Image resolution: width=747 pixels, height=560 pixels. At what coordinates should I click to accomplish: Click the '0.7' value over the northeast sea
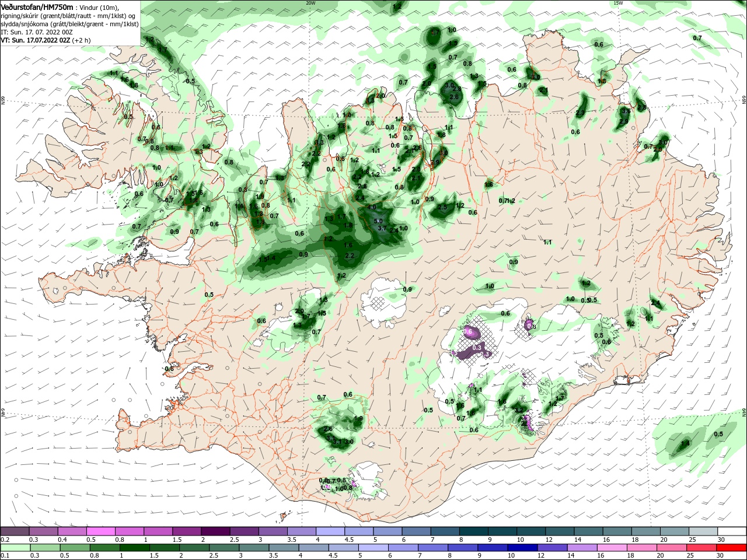697,38
